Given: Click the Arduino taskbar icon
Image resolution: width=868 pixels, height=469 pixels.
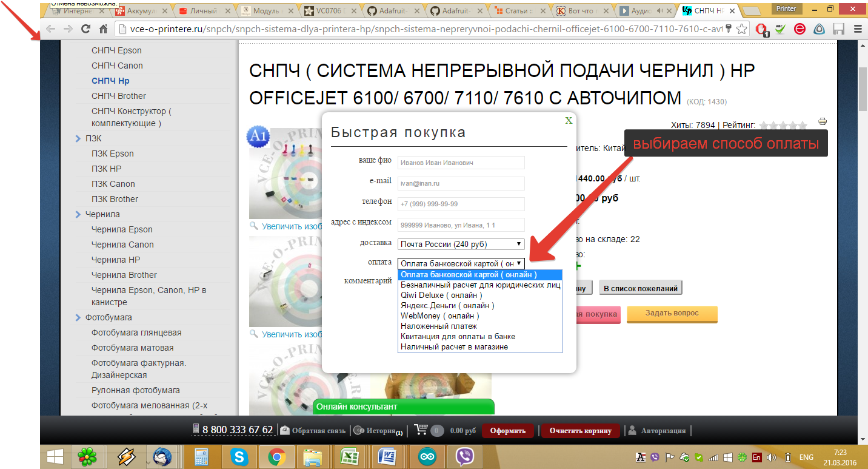Looking at the screenshot, I should (427, 456).
